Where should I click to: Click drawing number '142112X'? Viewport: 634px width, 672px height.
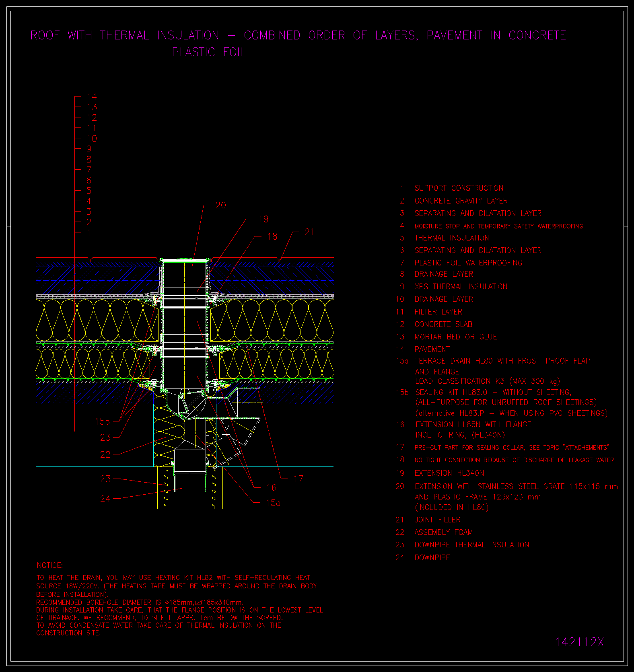[579, 642]
